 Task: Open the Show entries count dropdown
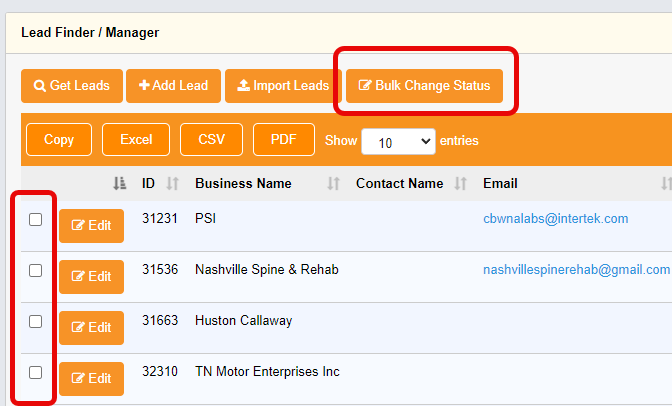pos(398,141)
